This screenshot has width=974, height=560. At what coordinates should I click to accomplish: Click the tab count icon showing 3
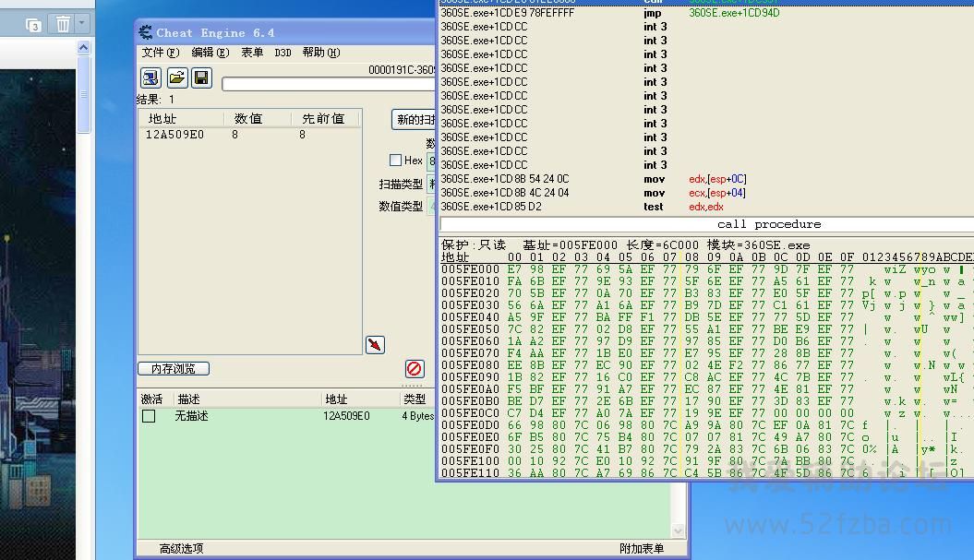(34, 25)
